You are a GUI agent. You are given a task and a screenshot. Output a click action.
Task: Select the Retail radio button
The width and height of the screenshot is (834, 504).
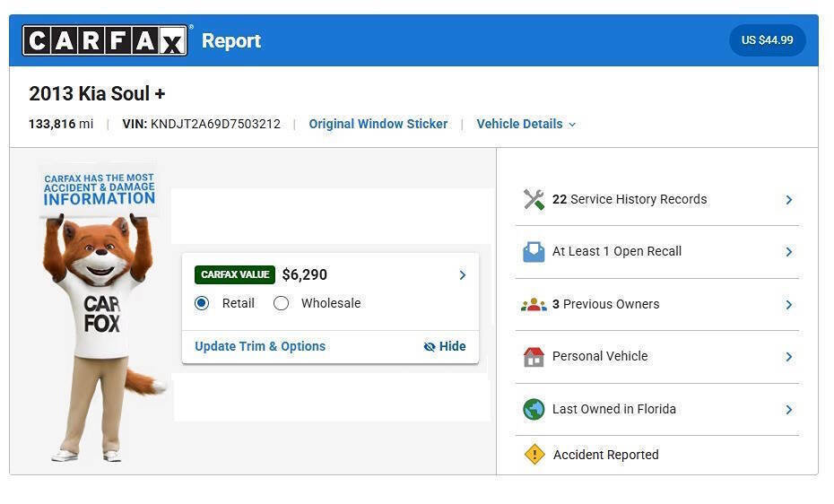(202, 303)
